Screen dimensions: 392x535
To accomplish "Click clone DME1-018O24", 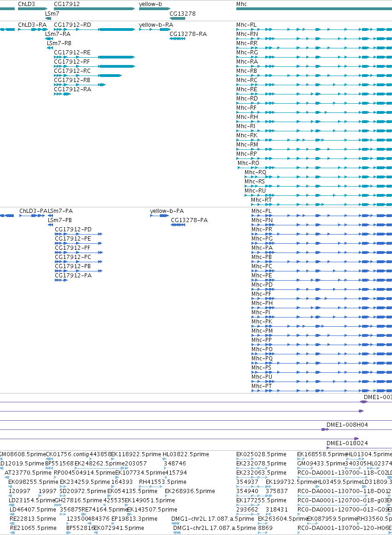I will point(347,443).
